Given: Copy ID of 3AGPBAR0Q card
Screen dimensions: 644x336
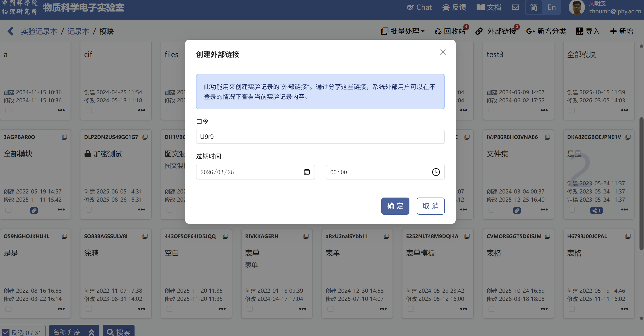Looking at the screenshot, I should pyautogui.click(x=64, y=137).
